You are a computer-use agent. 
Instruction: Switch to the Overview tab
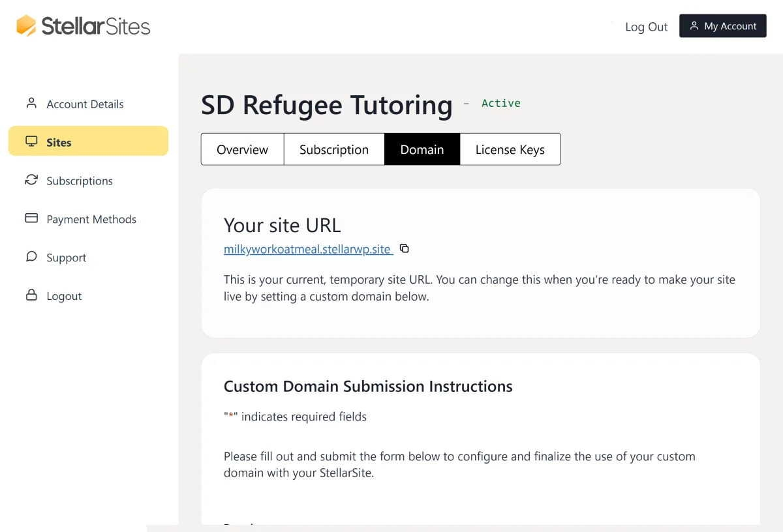click(x=242, y=149)
